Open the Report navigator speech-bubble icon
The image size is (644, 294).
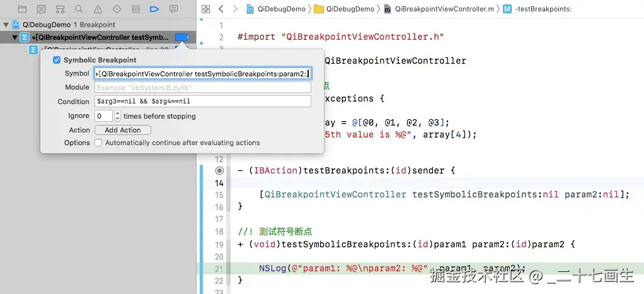coord(174,9)
